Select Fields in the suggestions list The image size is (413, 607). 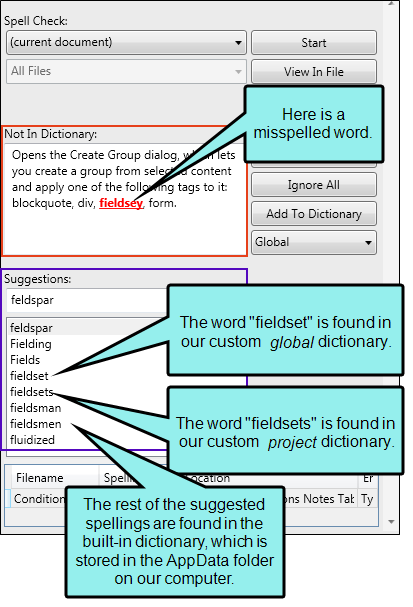coord(25,360)
